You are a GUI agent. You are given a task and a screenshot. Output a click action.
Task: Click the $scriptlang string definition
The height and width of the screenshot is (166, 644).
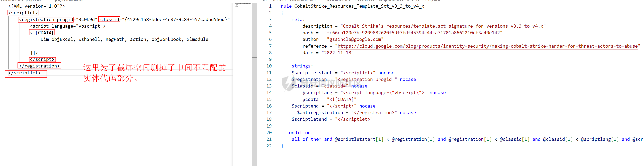coord(374,93)
